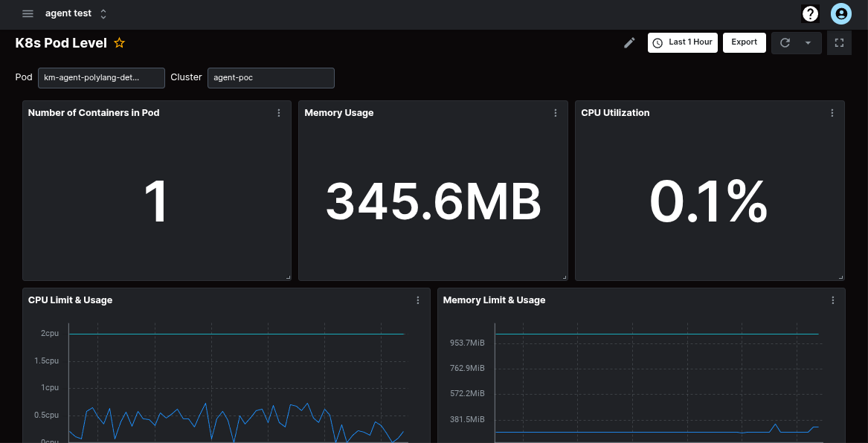Click the edit pencil icon
Viewport: 868px width, 443px height.
point(629,42)
